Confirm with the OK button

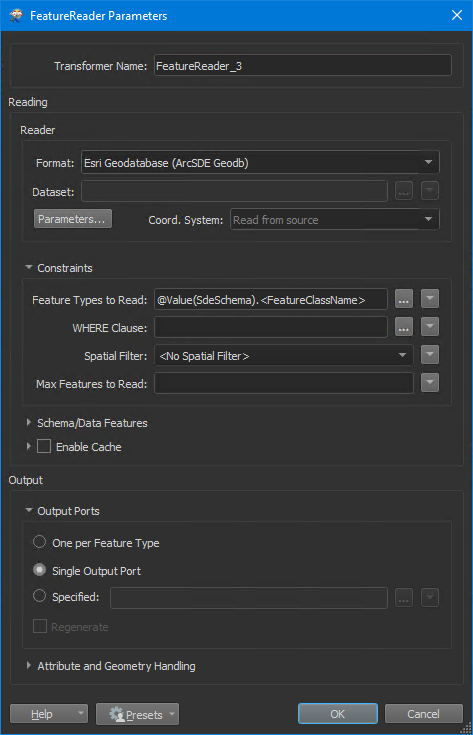coord(338,714)
